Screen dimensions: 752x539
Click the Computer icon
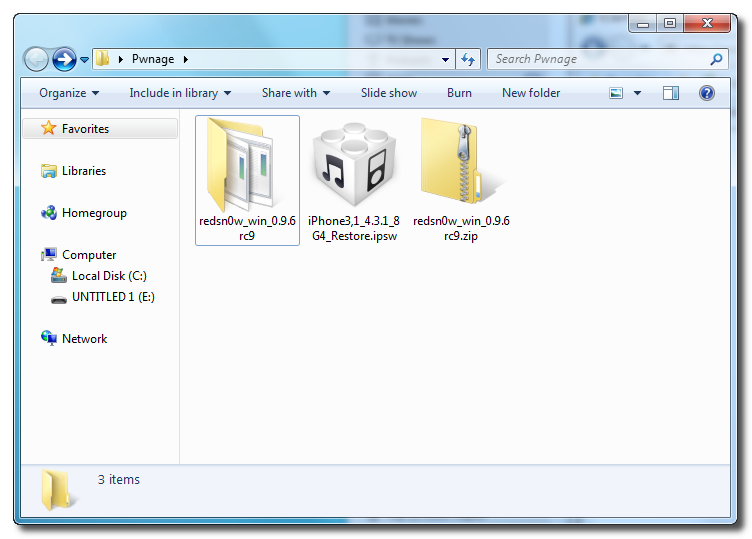(x=48, y=255)
